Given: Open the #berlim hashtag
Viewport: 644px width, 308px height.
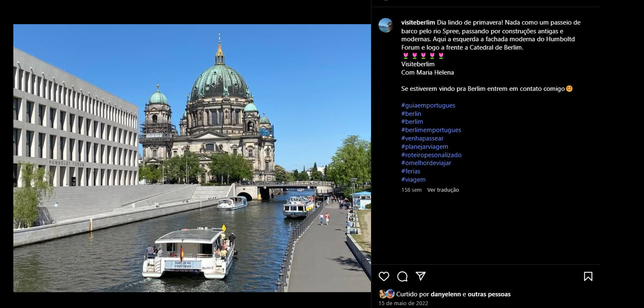Looking at the screenshot, I should [412, 122].
